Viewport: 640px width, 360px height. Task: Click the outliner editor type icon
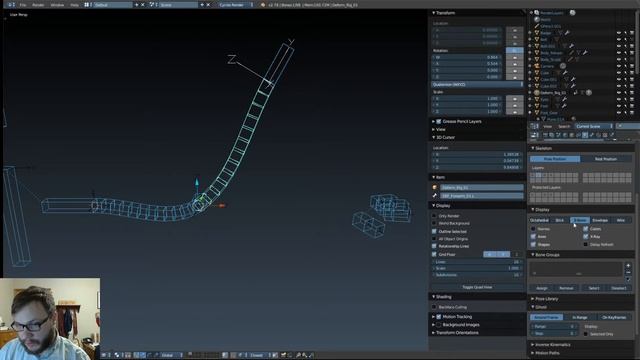535,126
